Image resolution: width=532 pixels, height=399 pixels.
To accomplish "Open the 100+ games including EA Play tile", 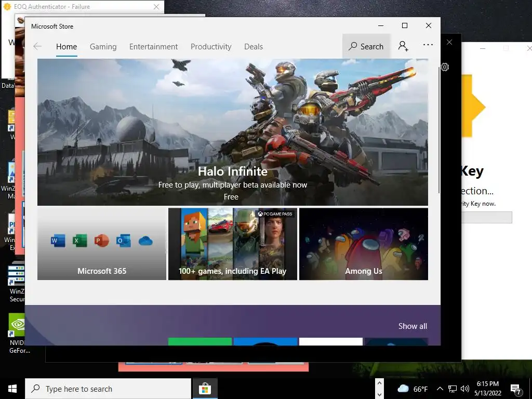I will coord(233,244).
